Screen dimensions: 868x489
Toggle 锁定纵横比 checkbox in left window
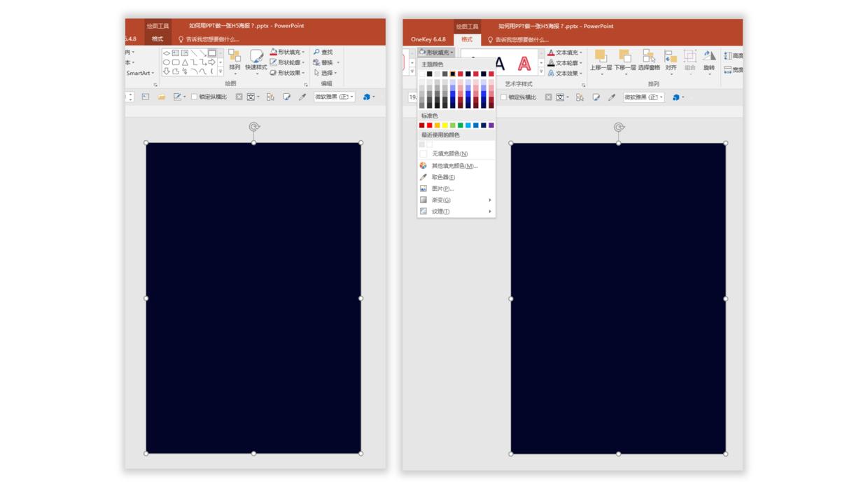(x=195, y=97)
